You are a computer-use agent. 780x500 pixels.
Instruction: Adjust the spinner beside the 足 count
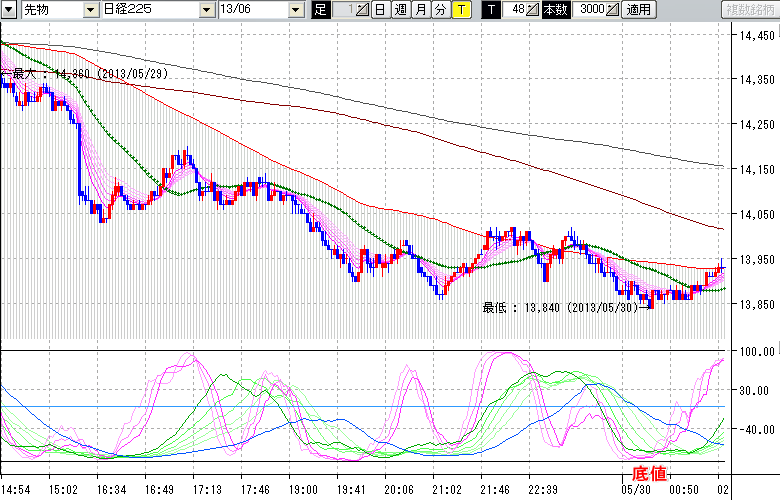363,10
